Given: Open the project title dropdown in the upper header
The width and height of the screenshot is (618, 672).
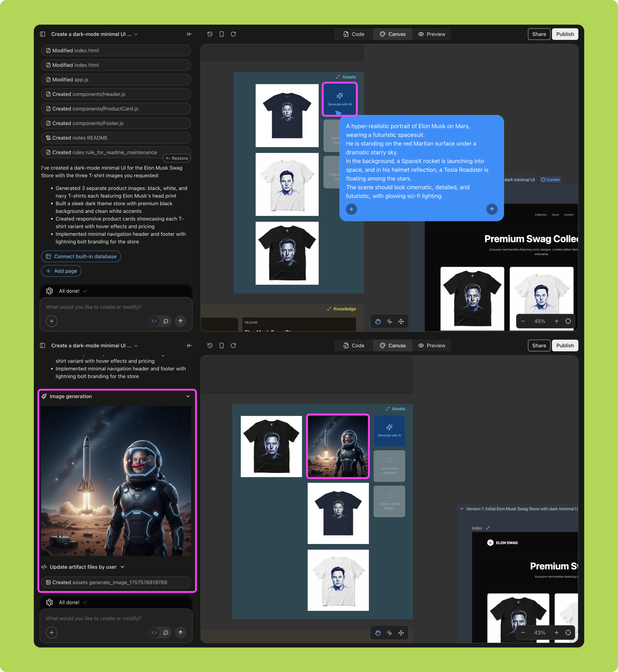Looking at the screenshot, I should pos(136,34).
